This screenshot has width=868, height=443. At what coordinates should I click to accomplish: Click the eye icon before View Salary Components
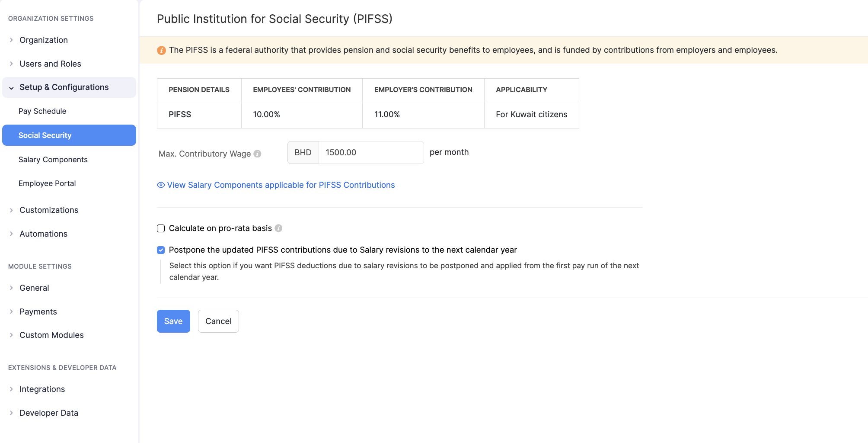pyautogui.click(x=160, y=185)
